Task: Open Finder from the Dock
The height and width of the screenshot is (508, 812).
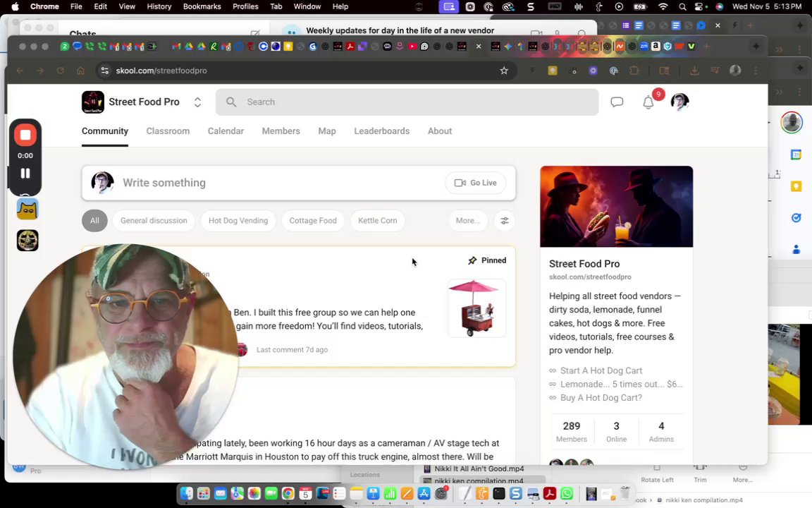Action: click(186, 493)
